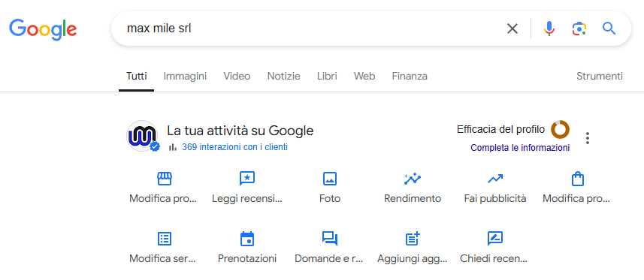Switch to the Finanza tab
The width and height of the screenshot is (644, 280).
410,77
